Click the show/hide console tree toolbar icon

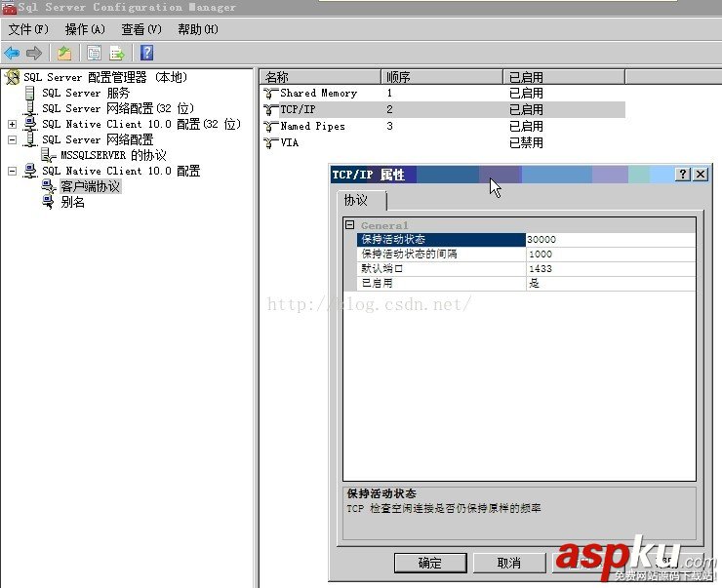point(94,53)
